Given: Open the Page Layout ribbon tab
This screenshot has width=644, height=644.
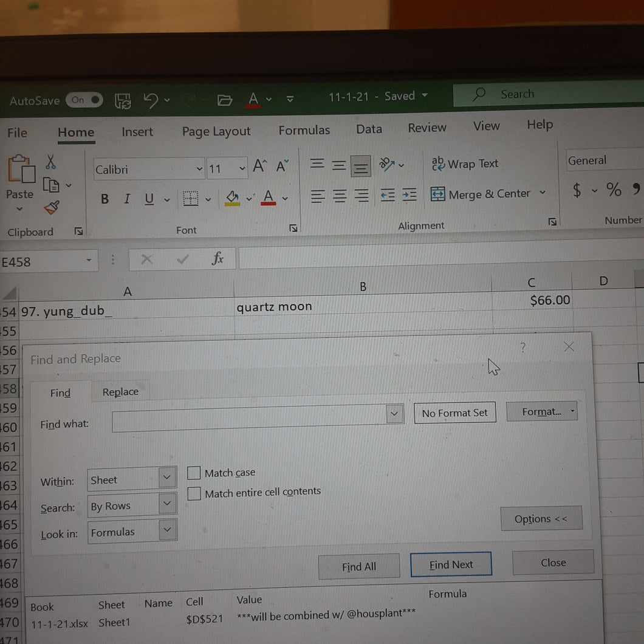Looking at the screenshot, I should point(216,131).
